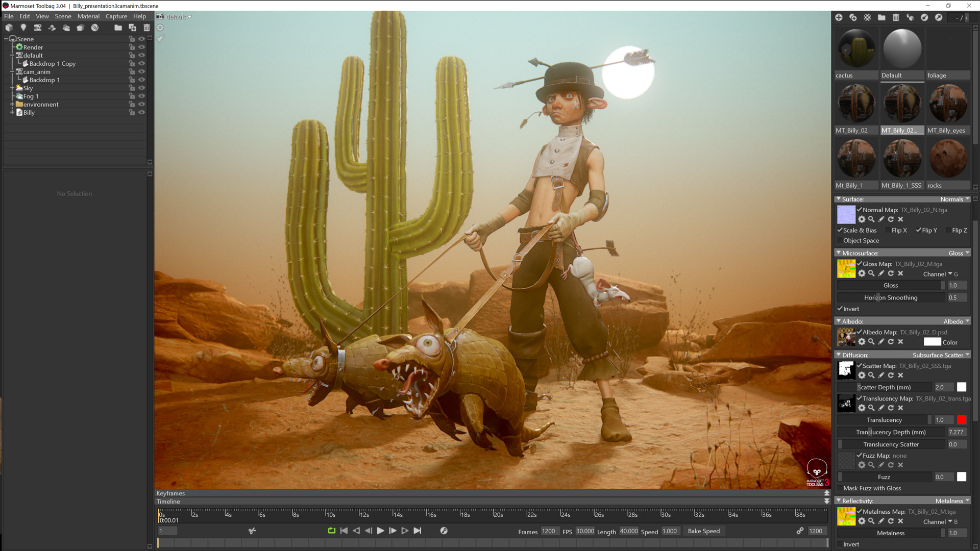Screen dimensions: 980x551
Task: Enable Object Space checkbox
Action: pyautogui.click(x=840, y=241)
